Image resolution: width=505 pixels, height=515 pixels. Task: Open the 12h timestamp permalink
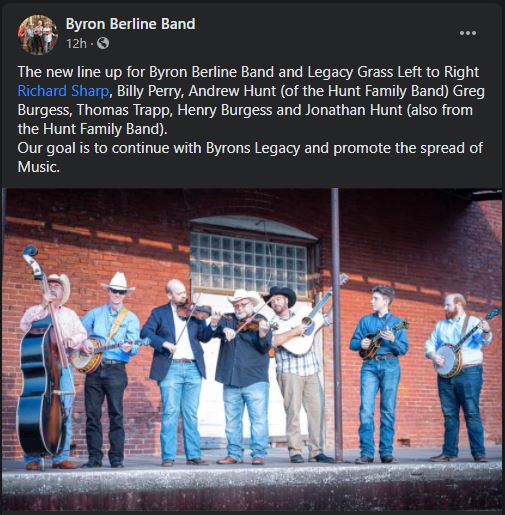pyautogui.click(x=76, y=43)
